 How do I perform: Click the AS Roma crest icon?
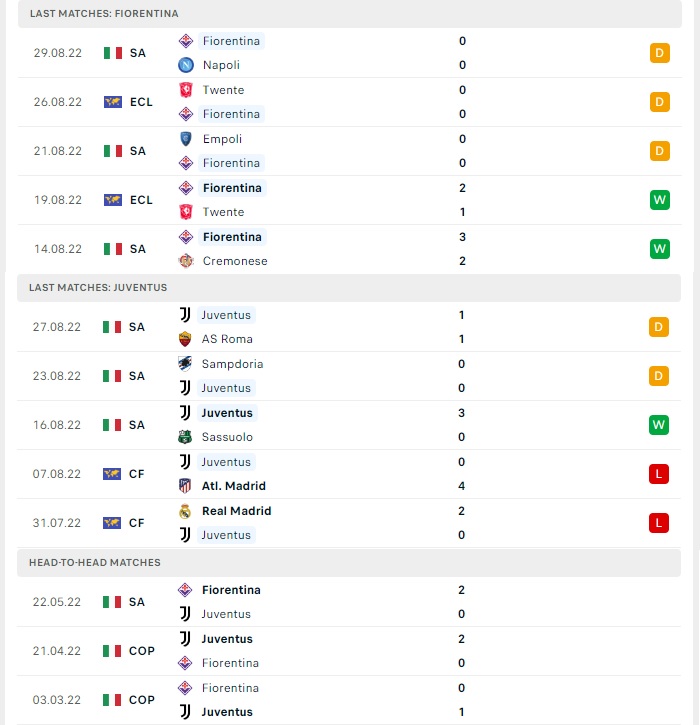[185, 339]
